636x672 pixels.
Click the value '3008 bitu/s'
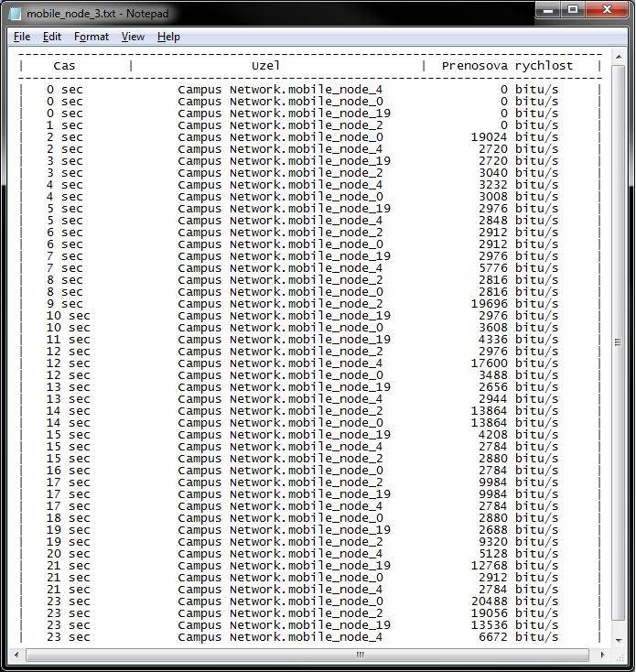click(518, 197)
